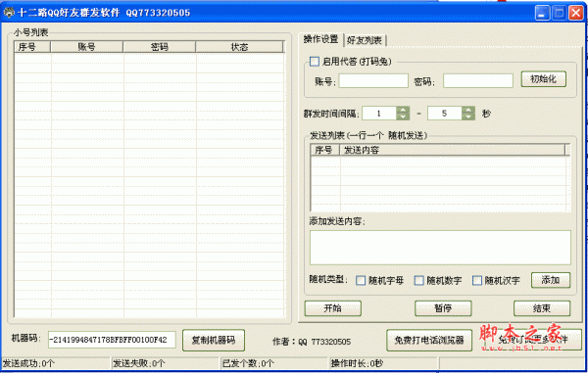Close the 十二路QQ好友群发软件 window
The width and height of the screenshot is (588, 373).
tap(575, 13)
